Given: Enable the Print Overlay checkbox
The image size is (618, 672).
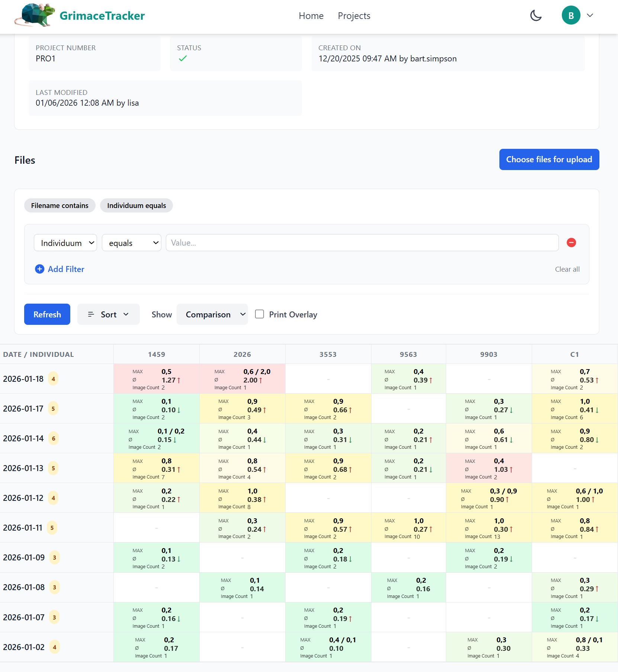Looking at the screenshot, I should (260, 314).
